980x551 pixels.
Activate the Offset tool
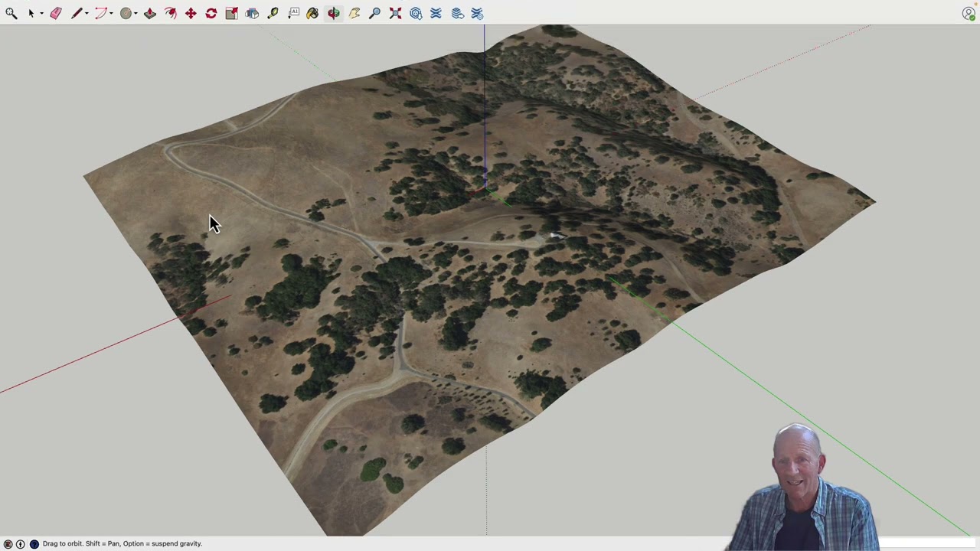click(170, 13)
